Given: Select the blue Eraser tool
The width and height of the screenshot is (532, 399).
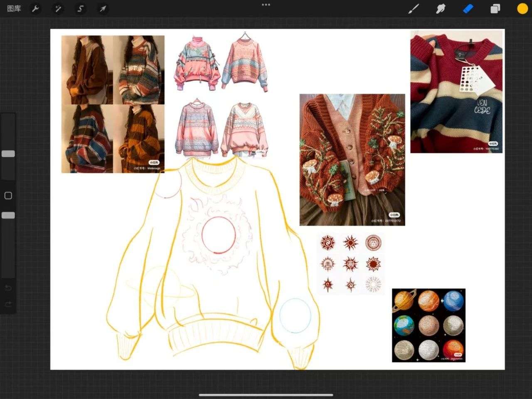Looking at the screenshot, I should click(x=468, y=9).
